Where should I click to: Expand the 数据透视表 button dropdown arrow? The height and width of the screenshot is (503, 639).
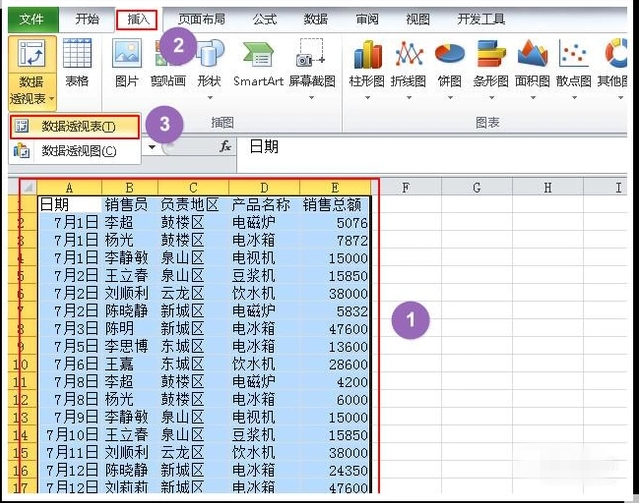51,99
